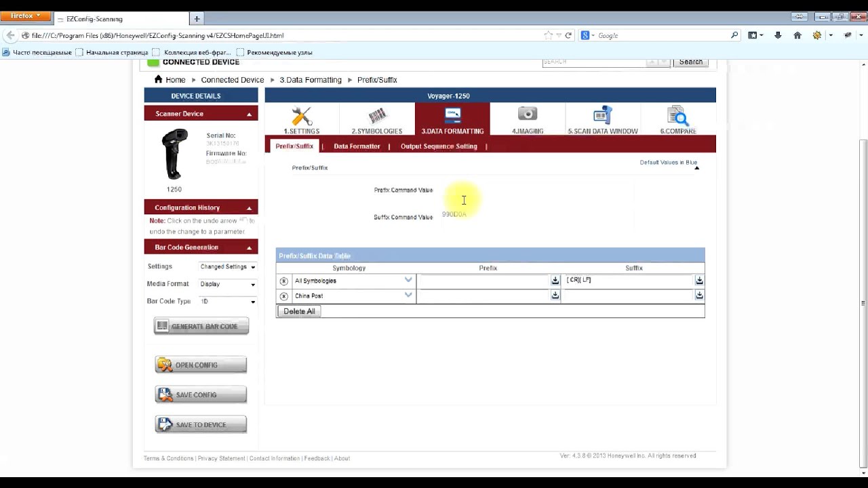Click the Home icon in the breadcrumb
Screen dimensions: 868x488
click(x=158, y=79)
